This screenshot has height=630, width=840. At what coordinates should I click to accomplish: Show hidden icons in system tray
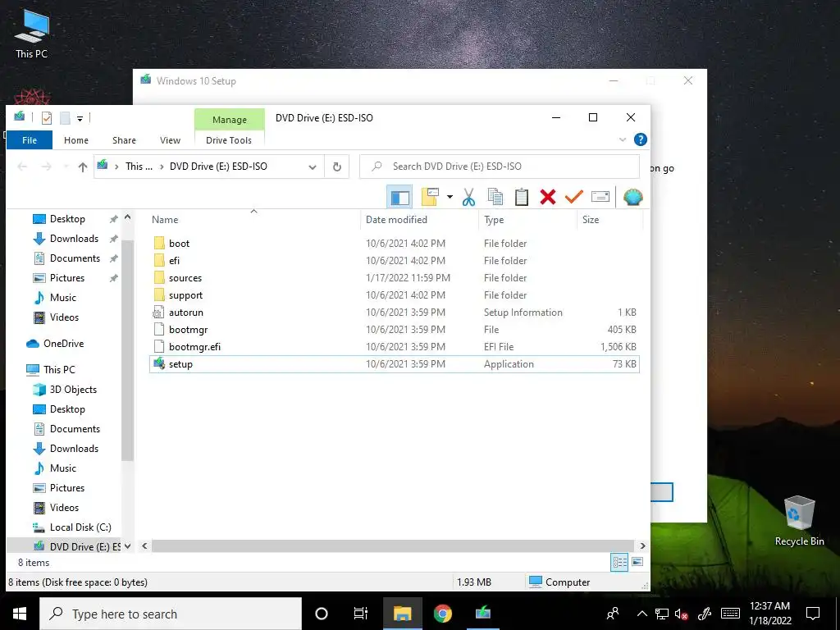641,614
